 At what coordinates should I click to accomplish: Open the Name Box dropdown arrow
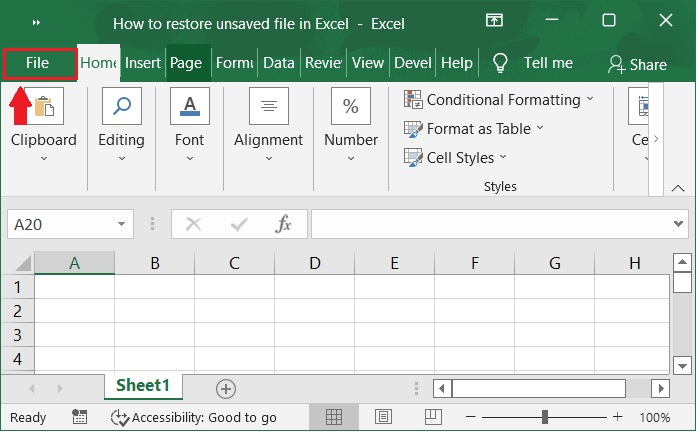point(122,225)
